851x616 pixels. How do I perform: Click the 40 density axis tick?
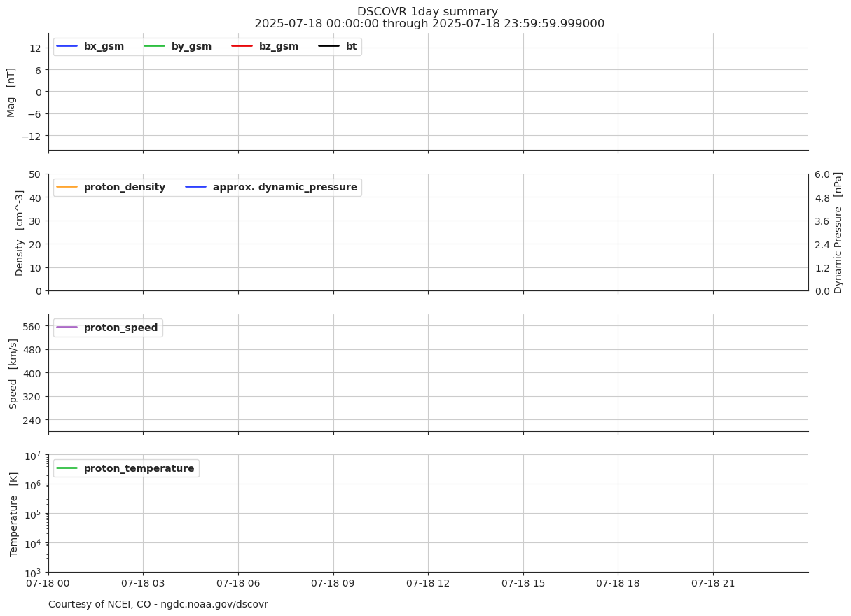point(36,197)
